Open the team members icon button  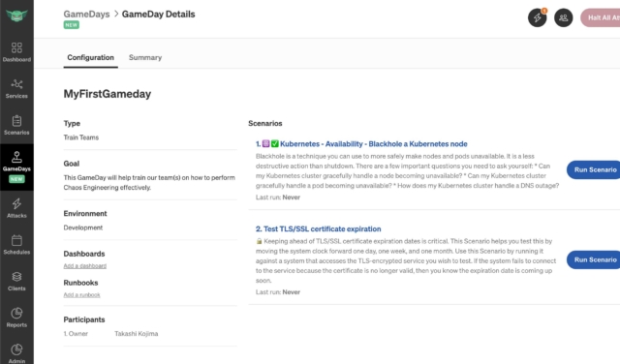564,17
